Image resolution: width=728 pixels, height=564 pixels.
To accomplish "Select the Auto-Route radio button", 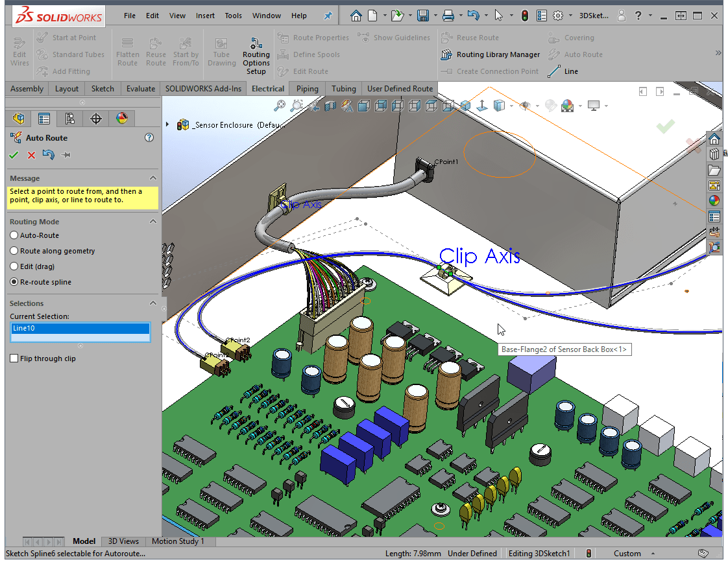I will point(14,235).
